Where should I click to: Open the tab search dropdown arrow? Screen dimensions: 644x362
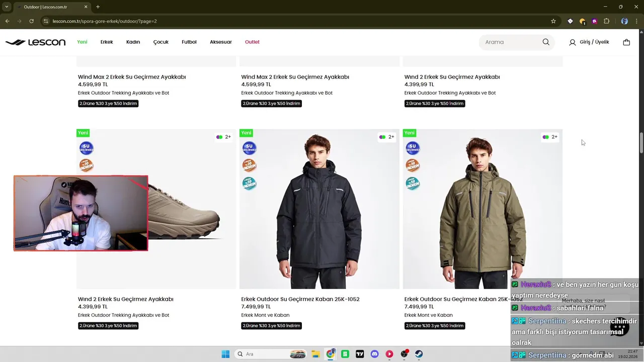(x=7, y=7)
